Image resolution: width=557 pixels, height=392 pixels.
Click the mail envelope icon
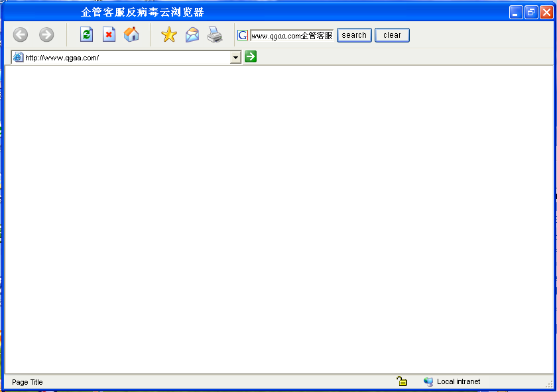[x=192, y=35]
